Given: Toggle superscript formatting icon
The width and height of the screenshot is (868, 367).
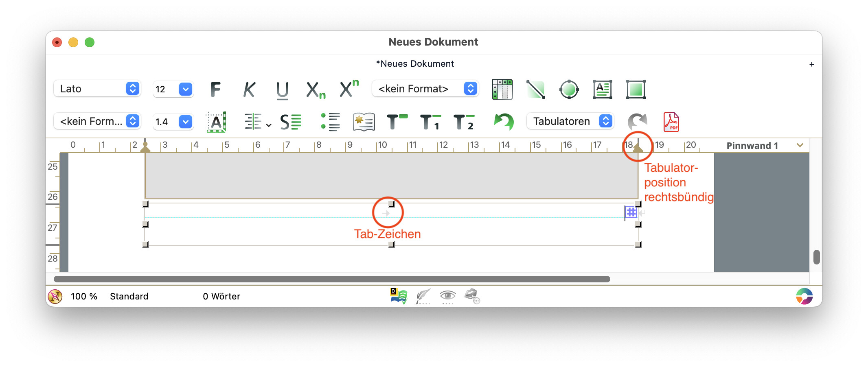Looking at the screenshot, I should 349,89.
